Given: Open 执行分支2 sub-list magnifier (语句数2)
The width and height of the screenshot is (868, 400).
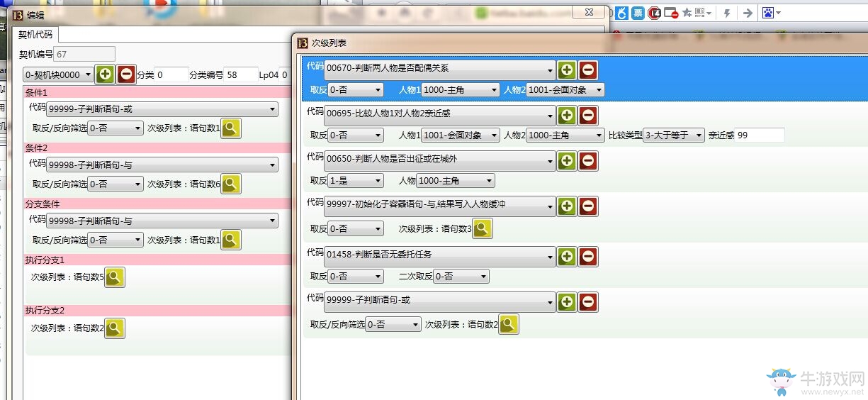Looking at the screenshot, I should [x=115, y=328].
